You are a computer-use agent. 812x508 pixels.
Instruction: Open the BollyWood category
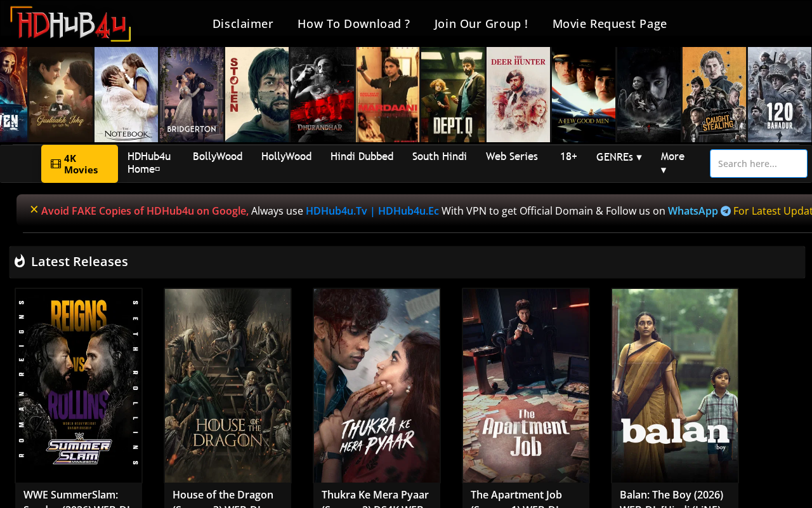tap(218, 156)
